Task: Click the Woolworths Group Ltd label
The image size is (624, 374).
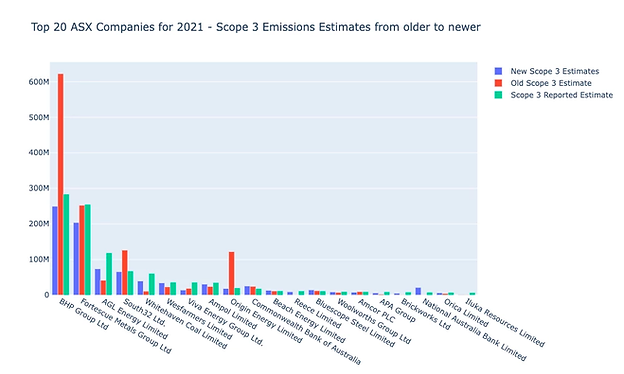Action: point(374,321)
